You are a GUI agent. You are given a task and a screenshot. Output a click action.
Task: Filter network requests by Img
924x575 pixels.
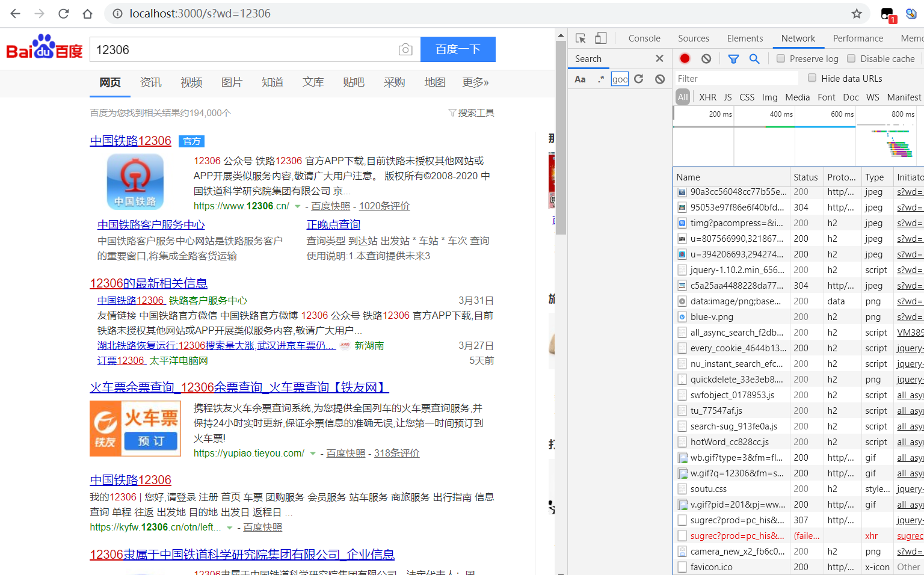point(769,97)
